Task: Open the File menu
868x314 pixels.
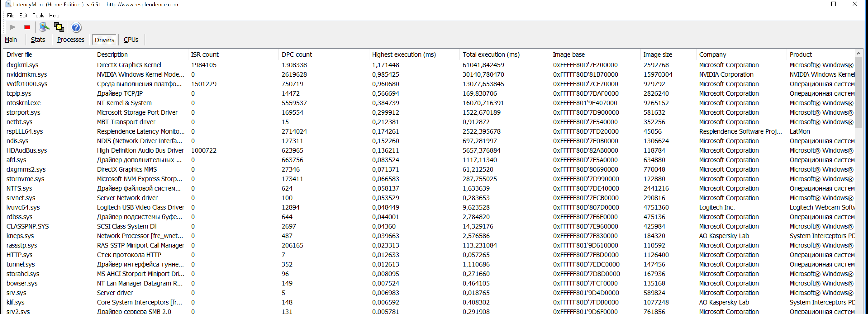Action: click(10, 15)
